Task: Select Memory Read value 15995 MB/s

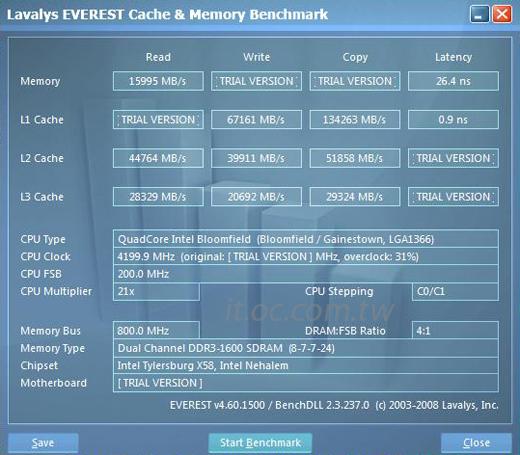Action: coord(158,81)
